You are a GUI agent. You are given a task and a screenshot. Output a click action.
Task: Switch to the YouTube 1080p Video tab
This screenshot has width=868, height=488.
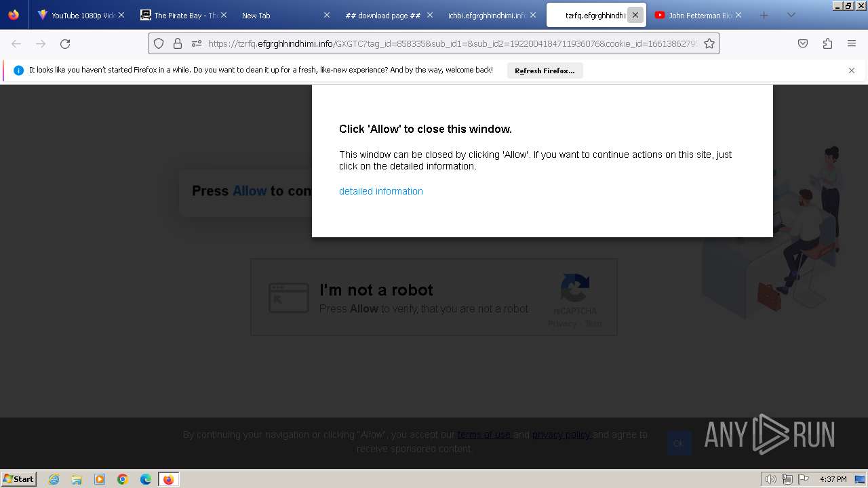(x=81, y=15)
